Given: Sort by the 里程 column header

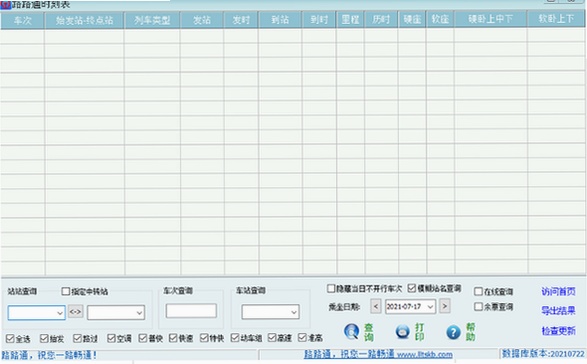Looking at the screenshot, I should (350, 20).
